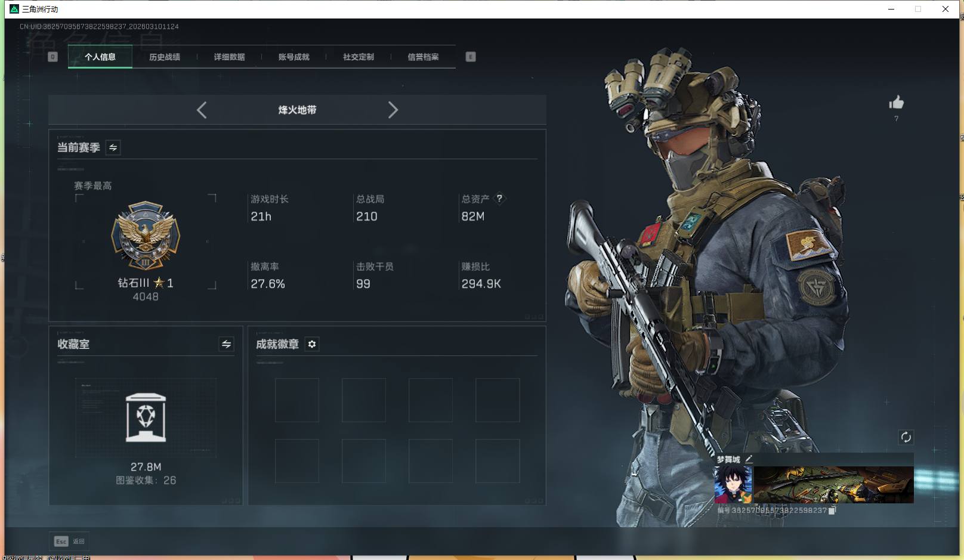Viewport: 964px width, 560px height.
Task: Click right arrow next to 烽火地带
Action: 393,110
